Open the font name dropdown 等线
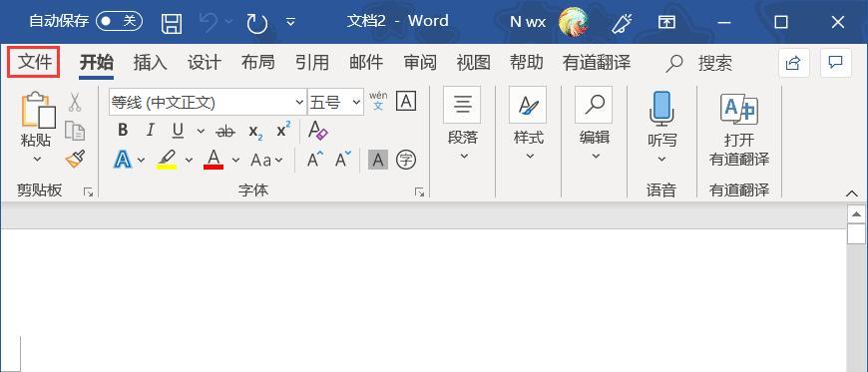The height and width of the screenshot is (372, 868). [x=208, y=102]
